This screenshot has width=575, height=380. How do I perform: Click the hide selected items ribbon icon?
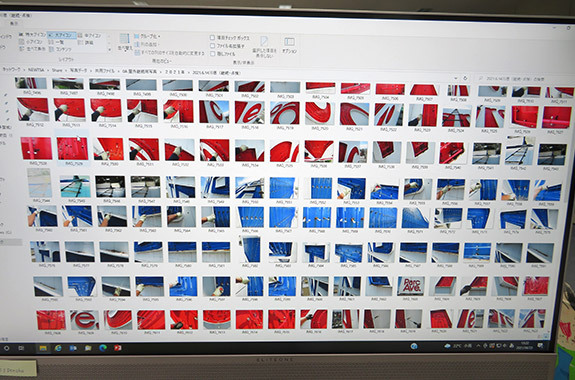[x=264, y=47]
